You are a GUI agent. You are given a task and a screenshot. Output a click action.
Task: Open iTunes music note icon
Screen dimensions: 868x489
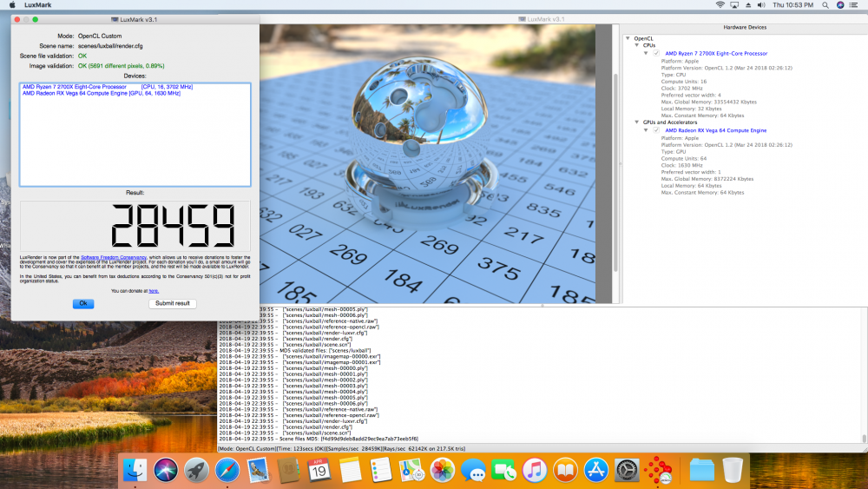(x=535, y=470)
